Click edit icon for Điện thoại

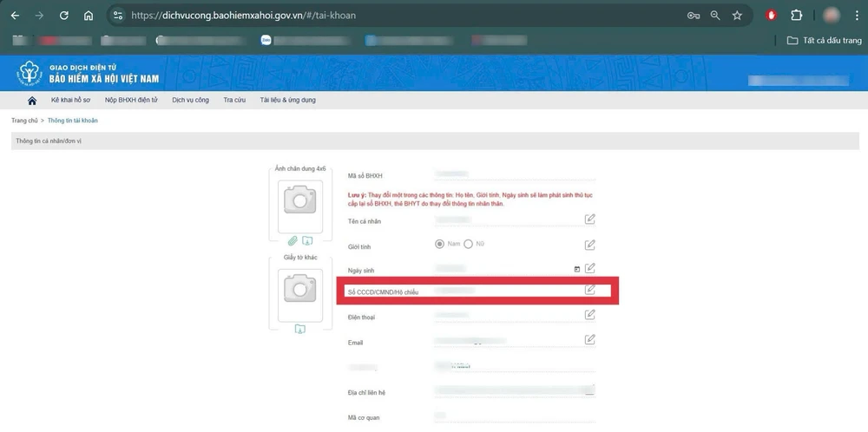click(x=590, y=314)
